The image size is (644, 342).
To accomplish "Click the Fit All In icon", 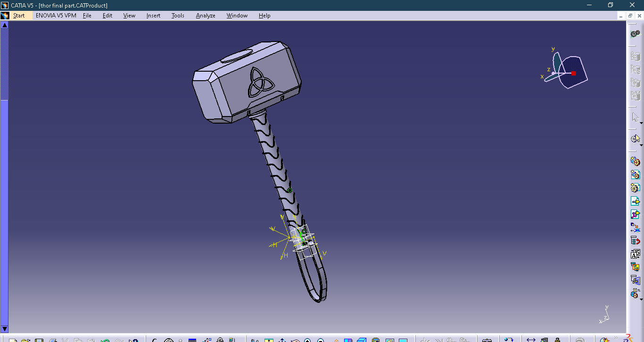I will click(269, 340).
